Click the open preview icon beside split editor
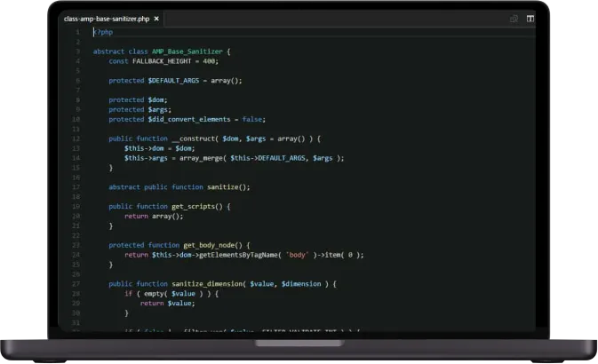598x364 pixels. [514, 18]
